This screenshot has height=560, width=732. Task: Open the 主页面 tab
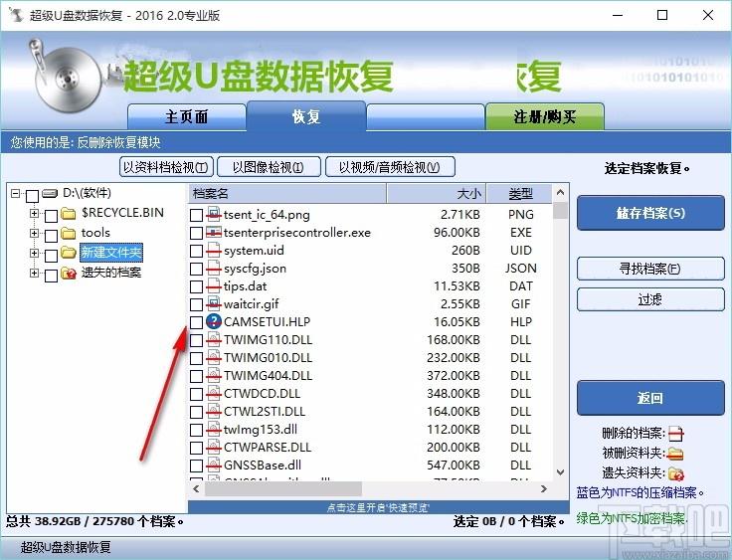point(187,116)
